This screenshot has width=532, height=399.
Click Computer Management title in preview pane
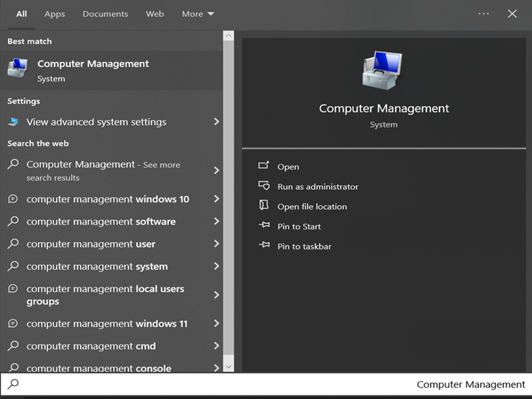[384, 108]
